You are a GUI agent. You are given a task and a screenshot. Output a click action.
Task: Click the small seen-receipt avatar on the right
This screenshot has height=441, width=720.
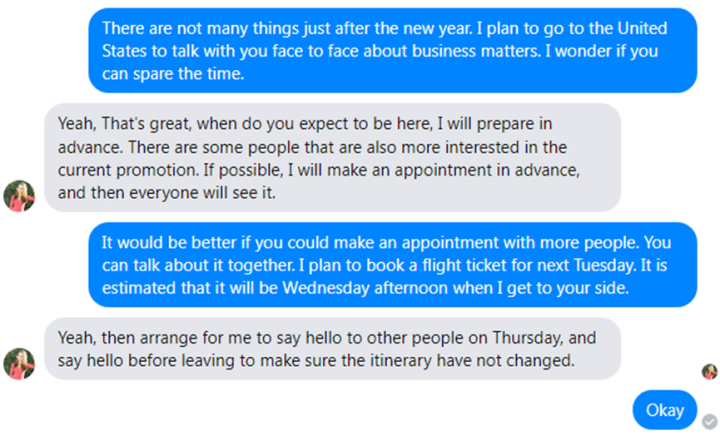710,372
